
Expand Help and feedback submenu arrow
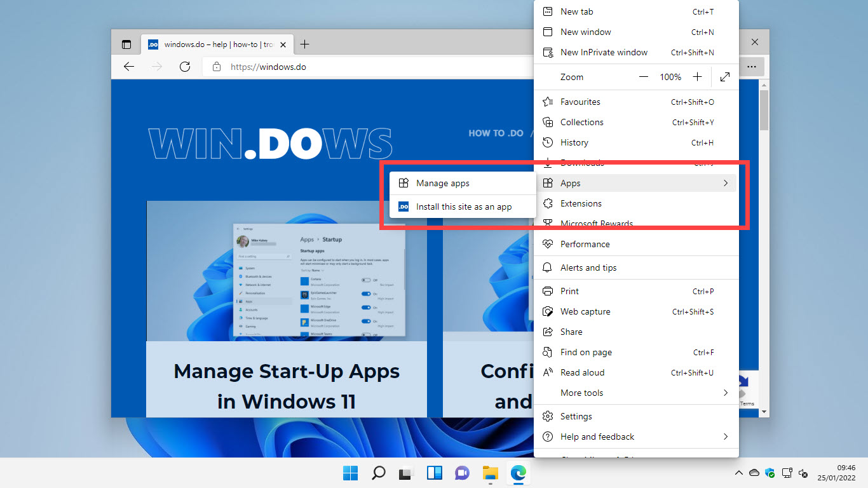coord(725,437)
